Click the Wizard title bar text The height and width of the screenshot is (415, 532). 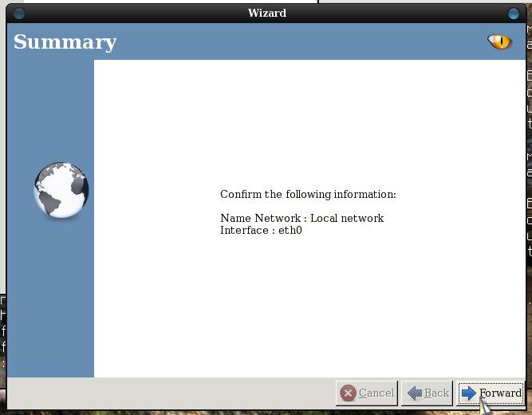pyautogui.click(x=266, y=13)
